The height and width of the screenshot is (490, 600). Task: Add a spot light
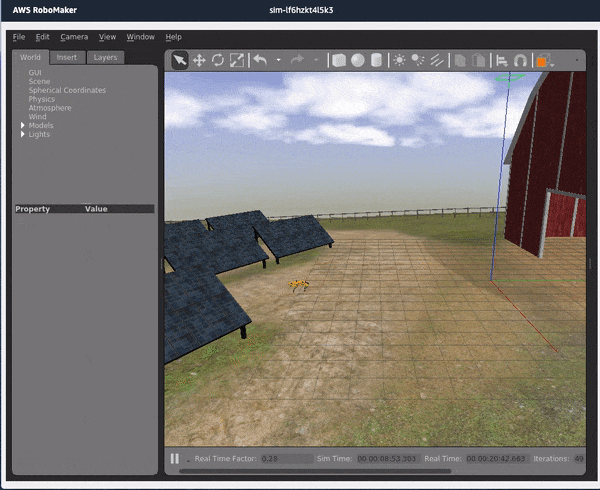pyautogui.click(x=418, y=60)
